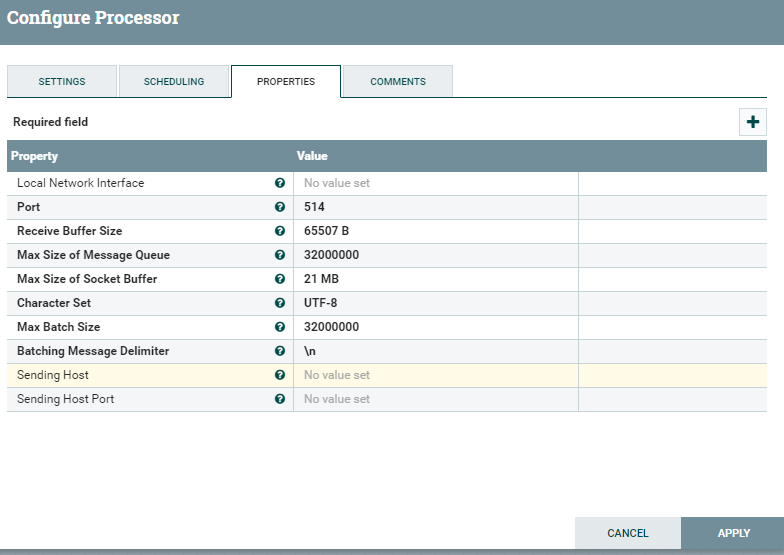The width and height of the screenshot is (784, 555).
Task: Cancel the processor configuration
Action: 628,533
